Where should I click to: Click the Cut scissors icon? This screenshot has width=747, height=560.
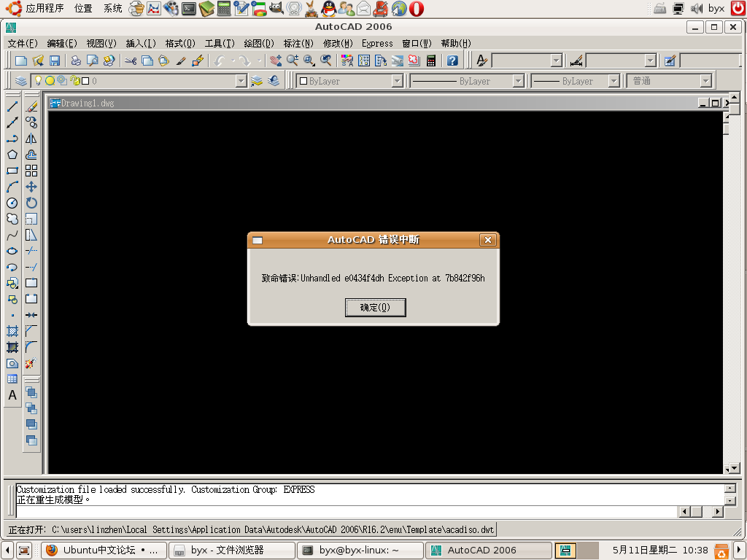click(131, 61)
